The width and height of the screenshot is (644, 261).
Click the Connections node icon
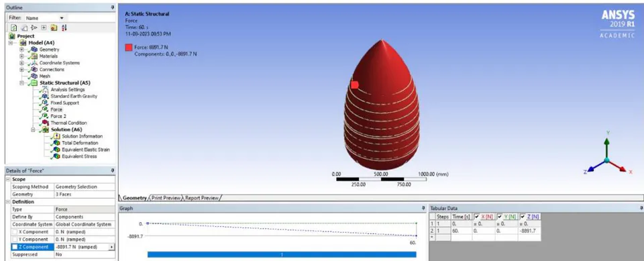(34, 70)
